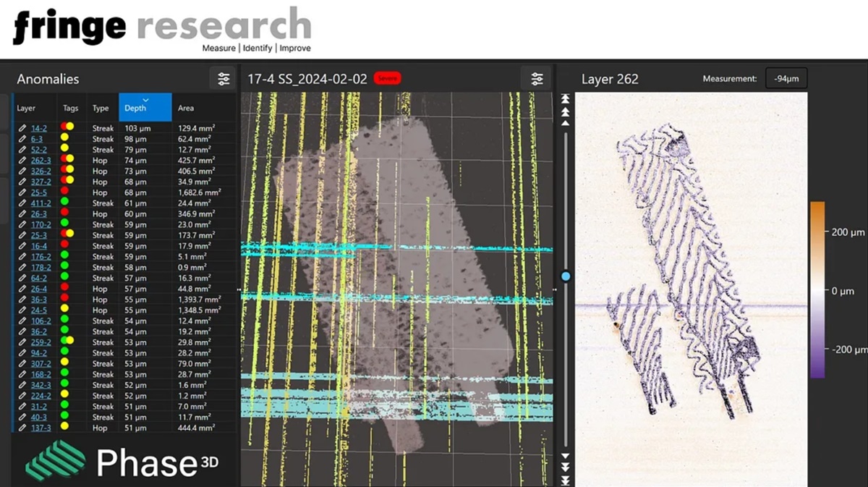Open anomaly layer link 40-3

(x=39, y=417)
